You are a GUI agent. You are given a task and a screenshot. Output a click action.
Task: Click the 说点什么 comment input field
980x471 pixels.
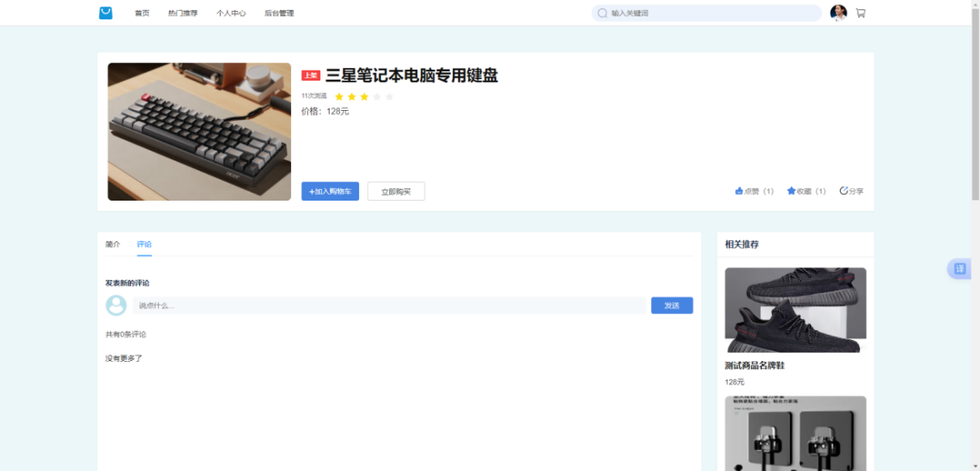388,306
